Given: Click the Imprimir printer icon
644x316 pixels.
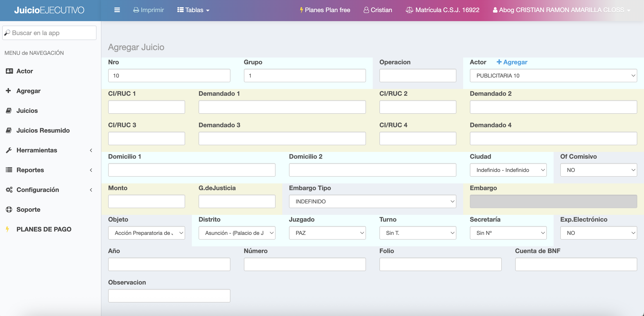Looking at the screenshot, I should pyautogui.click(x=136, y=10).
